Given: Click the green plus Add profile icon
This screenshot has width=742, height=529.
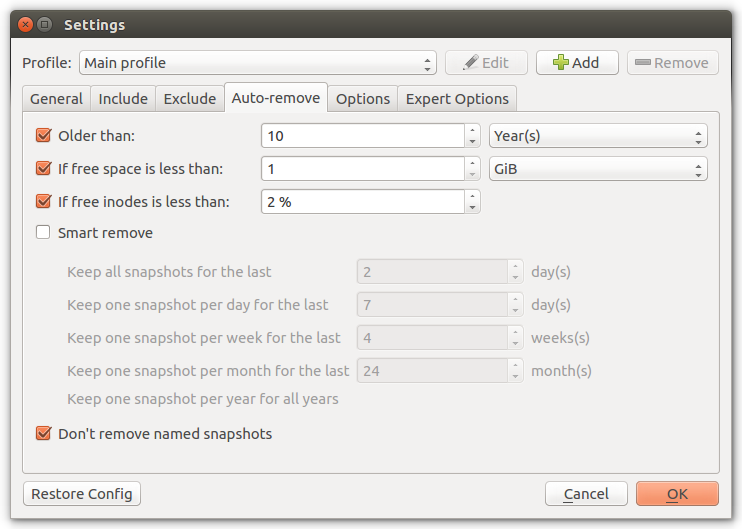Looking at the screenshot, I should coord(561,62).
